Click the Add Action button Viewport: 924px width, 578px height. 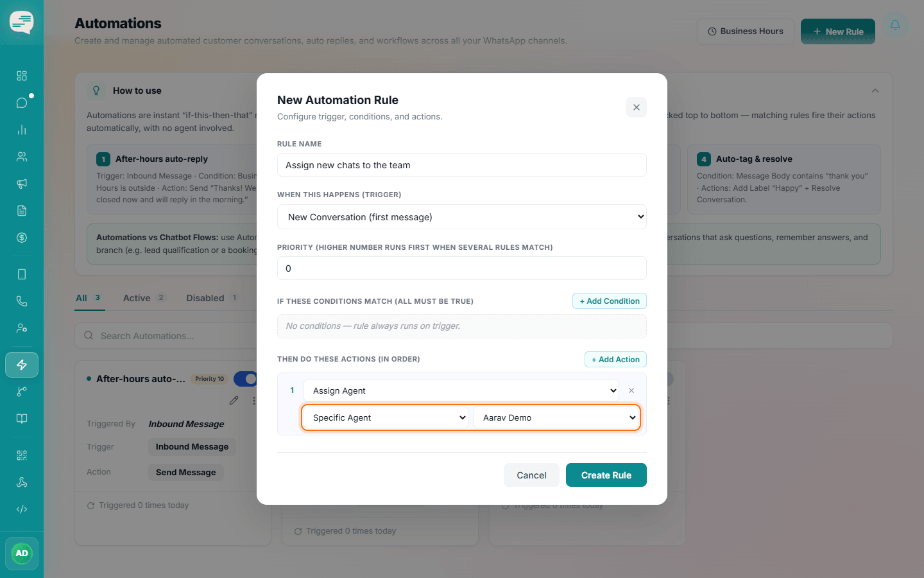pyautogui.click(x=615, y=360)
